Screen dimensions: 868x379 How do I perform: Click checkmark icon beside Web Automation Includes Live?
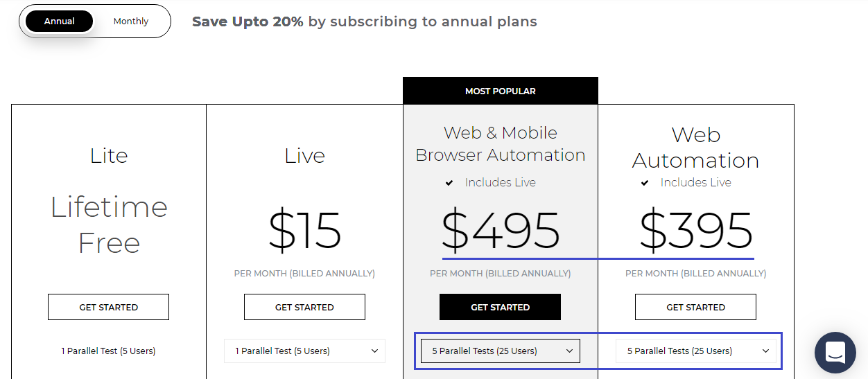[645, 183]
